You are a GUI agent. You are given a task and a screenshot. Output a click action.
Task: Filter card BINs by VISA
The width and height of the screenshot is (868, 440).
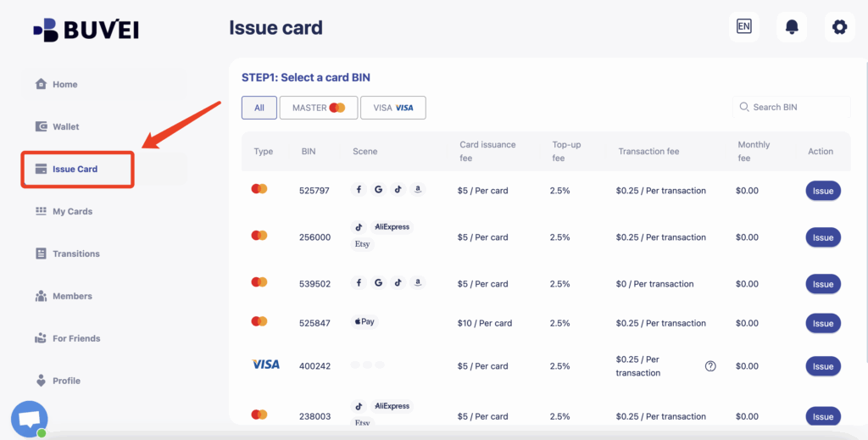[x=392, y=108]
